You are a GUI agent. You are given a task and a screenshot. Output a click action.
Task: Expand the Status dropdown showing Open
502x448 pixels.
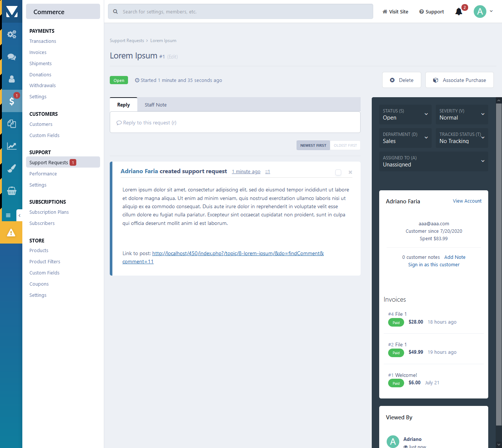pyautogui.click(x=405, y=114)
